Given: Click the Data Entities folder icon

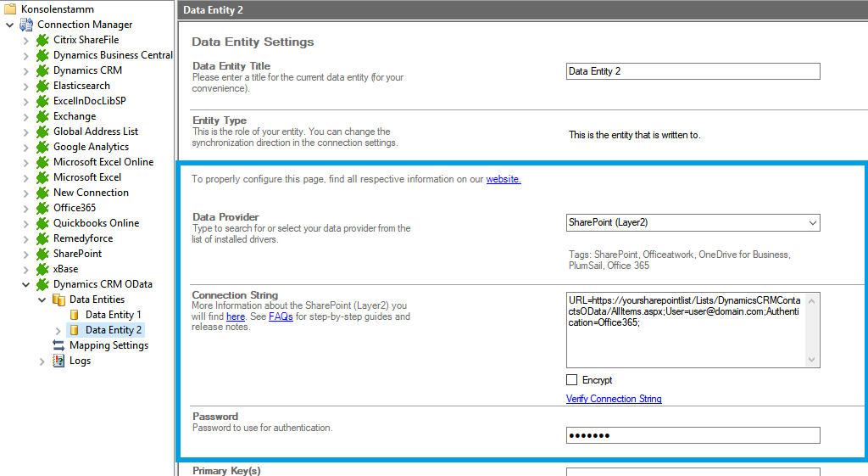Looking at the screenshot, I should click(58, 300).
